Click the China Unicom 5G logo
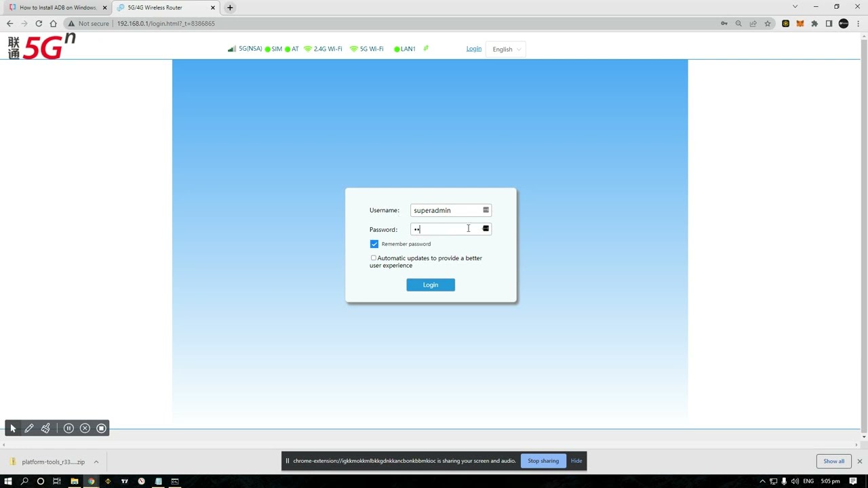Viewport: 868px width, 488px height. point(41,47)
